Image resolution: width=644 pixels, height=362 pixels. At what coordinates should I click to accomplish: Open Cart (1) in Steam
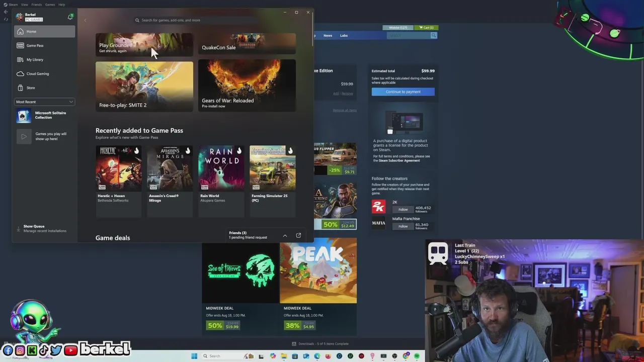pyautogui.click(x=427, y=28)
